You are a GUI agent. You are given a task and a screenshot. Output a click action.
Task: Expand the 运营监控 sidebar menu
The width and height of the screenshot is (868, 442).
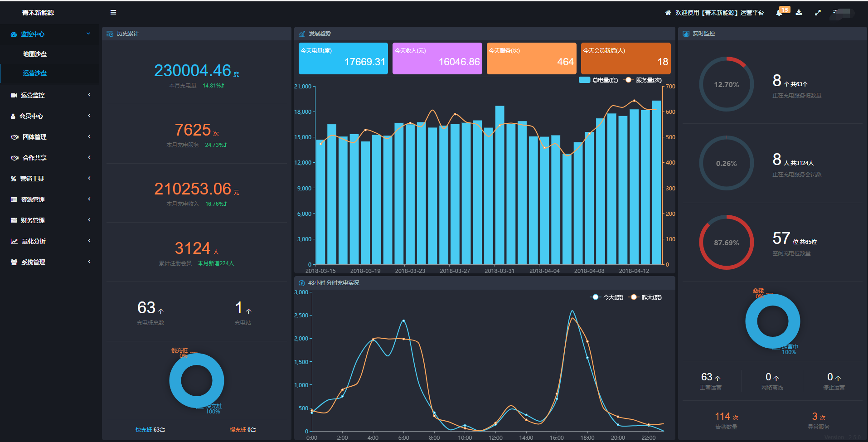pos(50,95)
